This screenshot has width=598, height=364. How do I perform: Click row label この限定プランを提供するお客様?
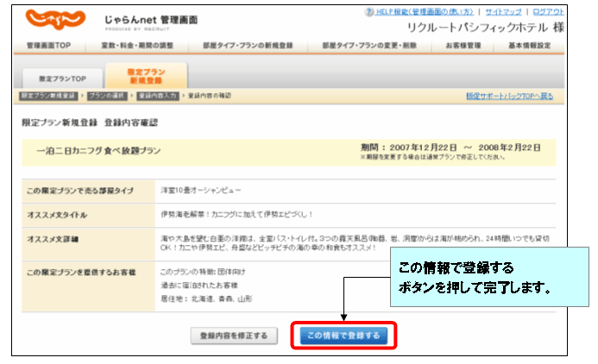[81, 273]
